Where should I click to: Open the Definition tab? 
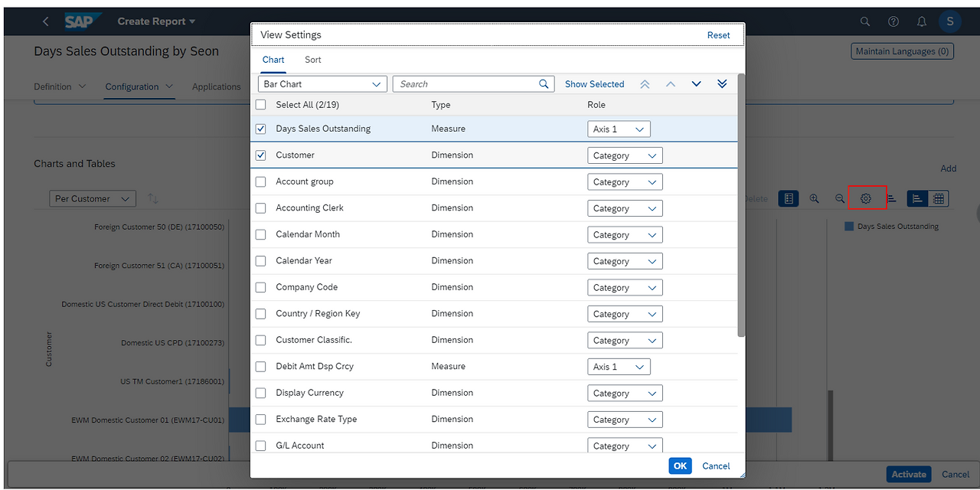point(60,87)
